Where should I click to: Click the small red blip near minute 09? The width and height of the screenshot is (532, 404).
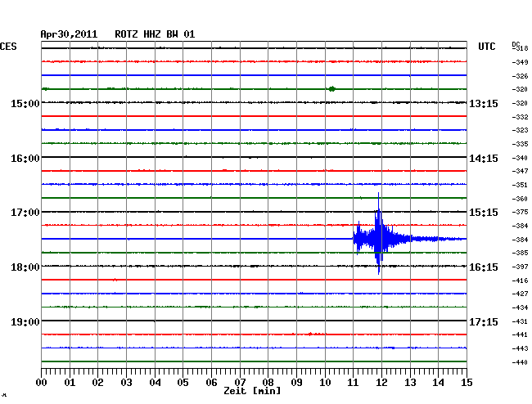[310, 334]
